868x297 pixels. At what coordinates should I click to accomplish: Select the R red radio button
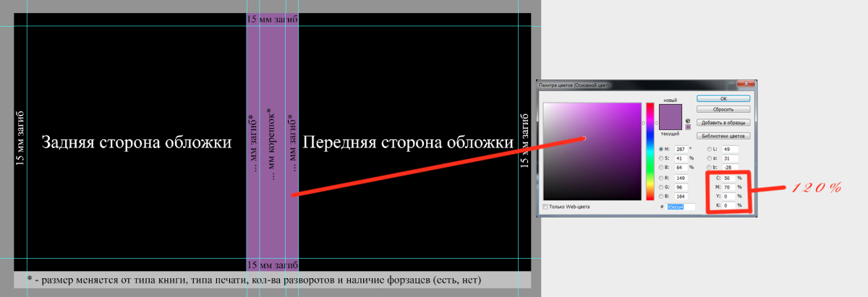pos(661,176)
